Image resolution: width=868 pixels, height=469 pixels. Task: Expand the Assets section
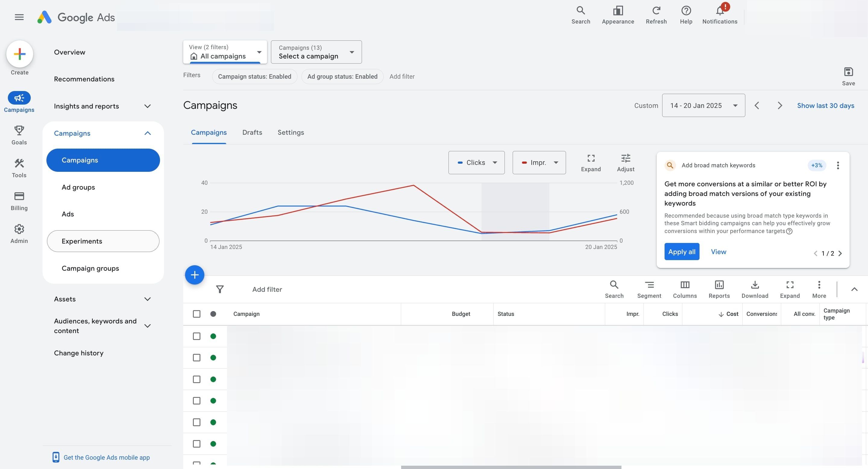click(x=102, y=299)
